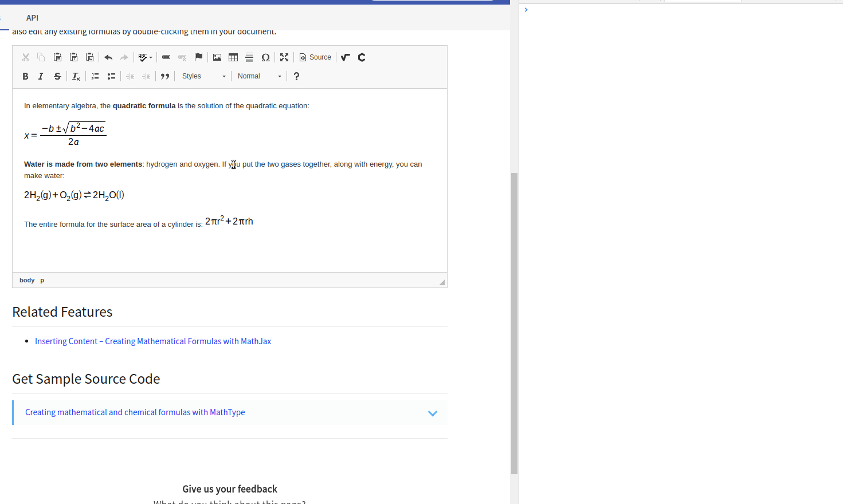Image resolution: width=843 pixels, height=504 pixels.
Task: Undo the last edit
Action: 108,57
